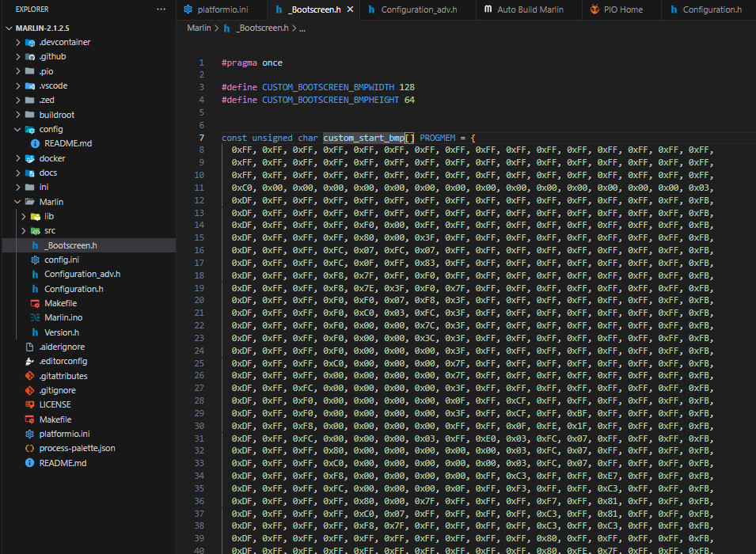Click the custom_start_bmp identifier on line 7
The image size is (756, 554).
click(363, 138)
